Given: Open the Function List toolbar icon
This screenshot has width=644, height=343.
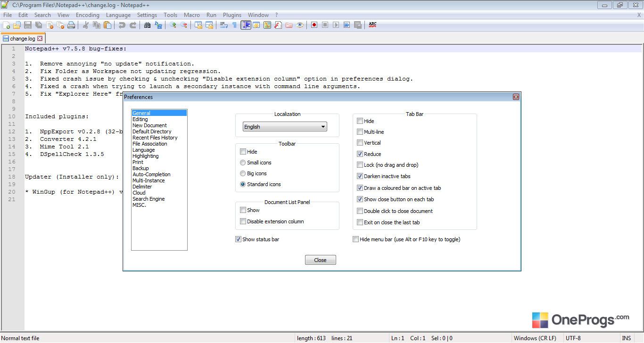Looking at the screenshot, I should pyautogui.click(x=278, y=25).
